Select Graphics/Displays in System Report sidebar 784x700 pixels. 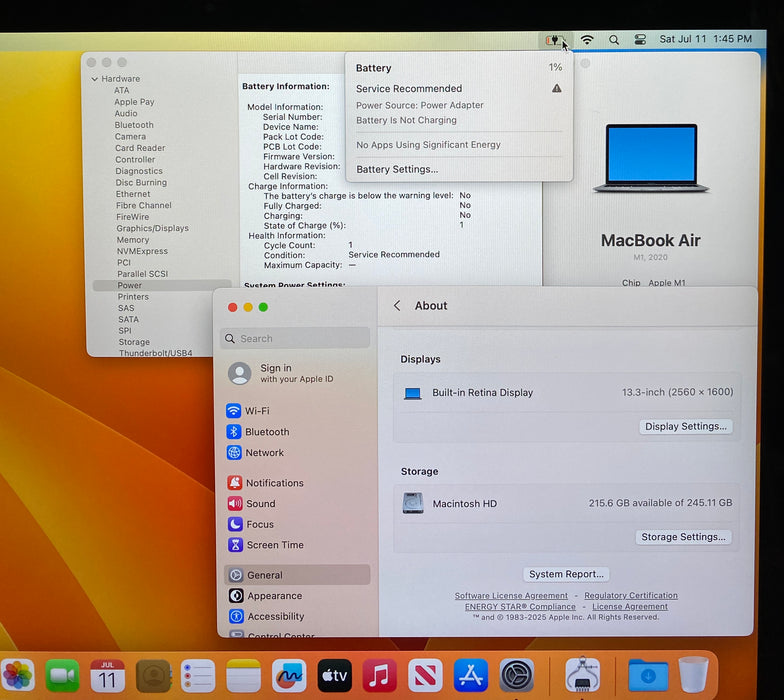[x=152, y=228]
